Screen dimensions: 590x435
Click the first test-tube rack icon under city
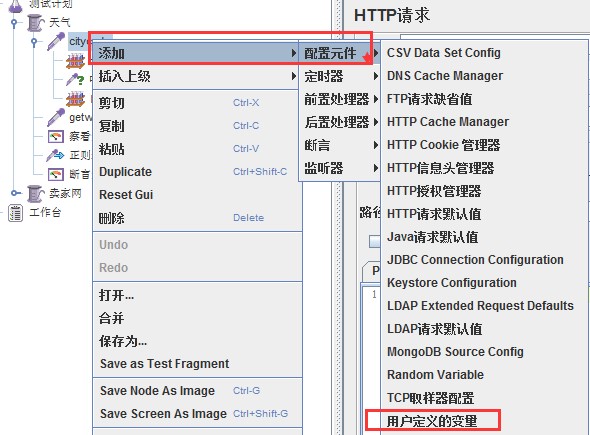coord(75,61)
